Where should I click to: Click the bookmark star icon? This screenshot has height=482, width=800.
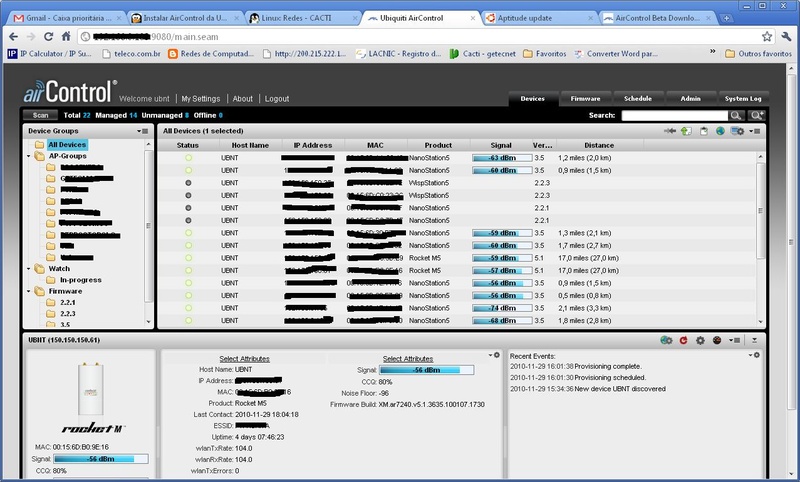767,36
